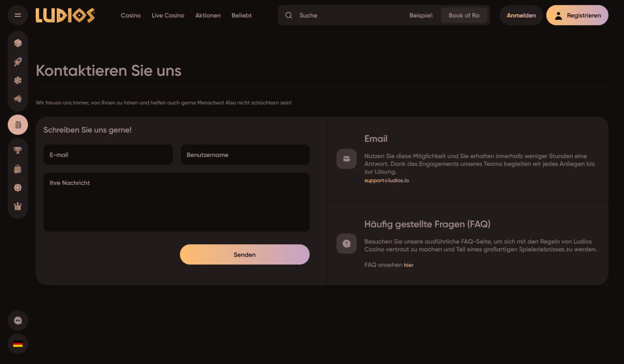
Task: Click the envelope icon beside Email
Action: tap(347, 159)
